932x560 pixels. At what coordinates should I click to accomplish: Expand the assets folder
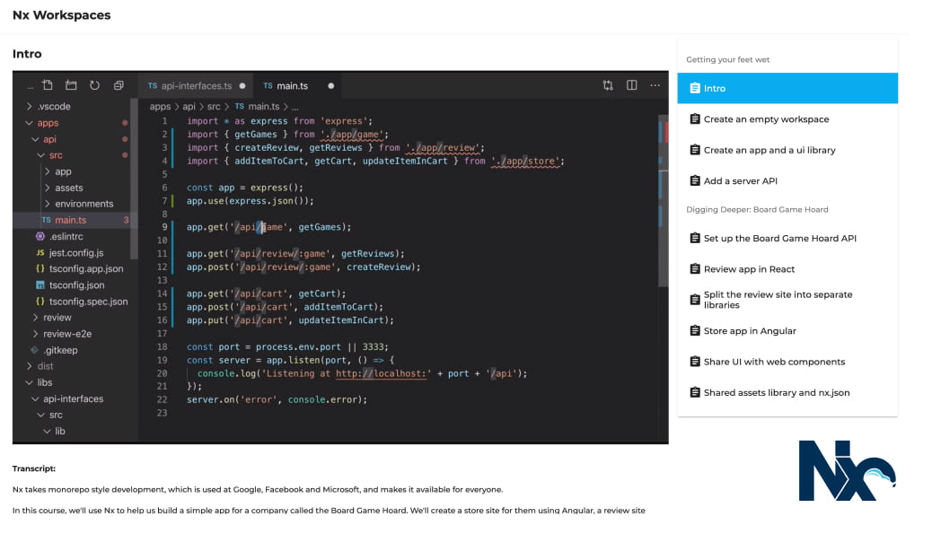click(68, 188)
